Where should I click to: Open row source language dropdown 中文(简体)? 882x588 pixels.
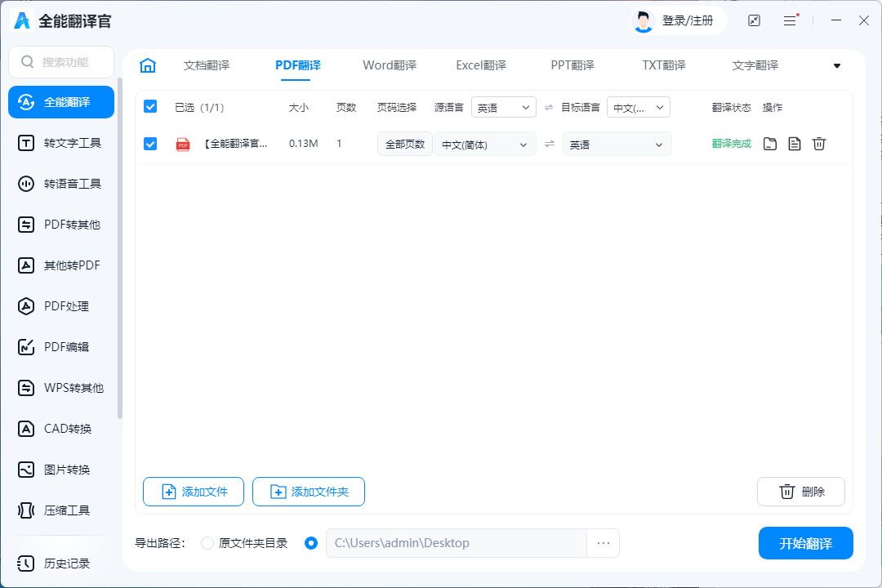(x=485, y=145)
